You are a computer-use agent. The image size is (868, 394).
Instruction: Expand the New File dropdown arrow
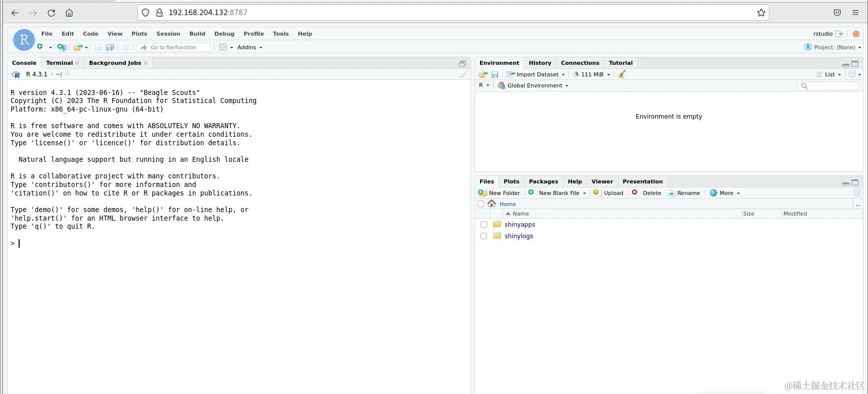tap(50, 48)
